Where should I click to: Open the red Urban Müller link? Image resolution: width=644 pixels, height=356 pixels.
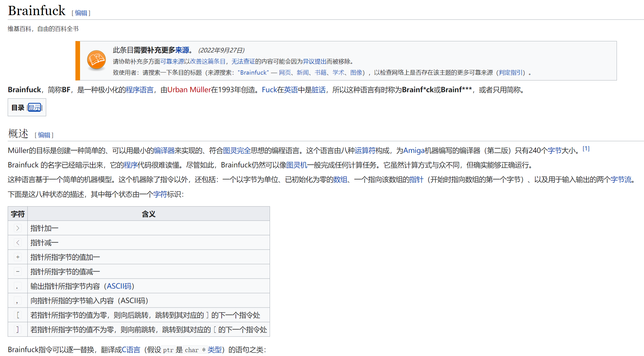coord(189,90)
